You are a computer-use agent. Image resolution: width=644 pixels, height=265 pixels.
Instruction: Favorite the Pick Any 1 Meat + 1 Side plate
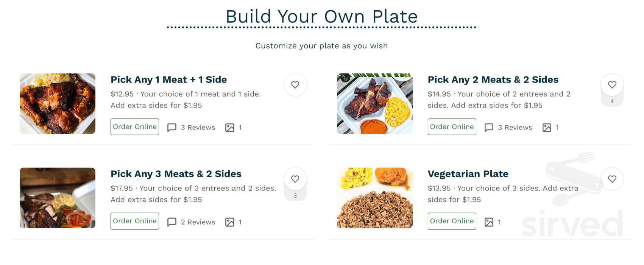(x=295, y=85)
